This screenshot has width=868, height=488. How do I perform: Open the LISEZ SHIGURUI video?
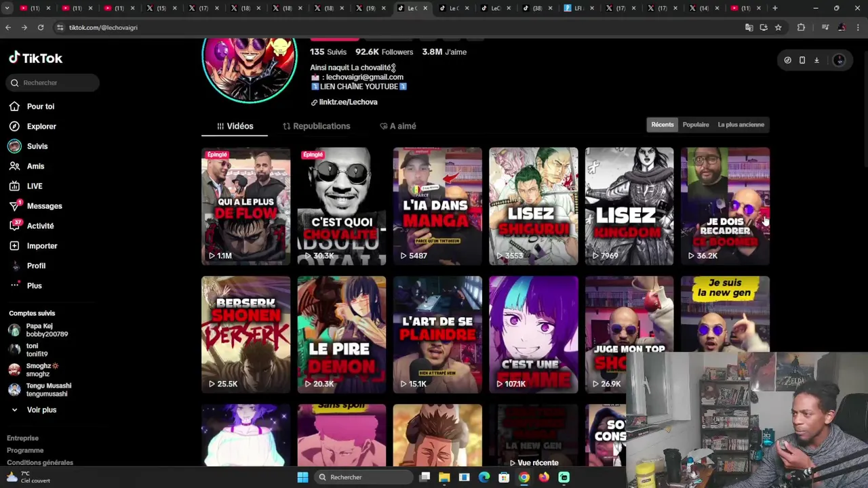(533, 206)
